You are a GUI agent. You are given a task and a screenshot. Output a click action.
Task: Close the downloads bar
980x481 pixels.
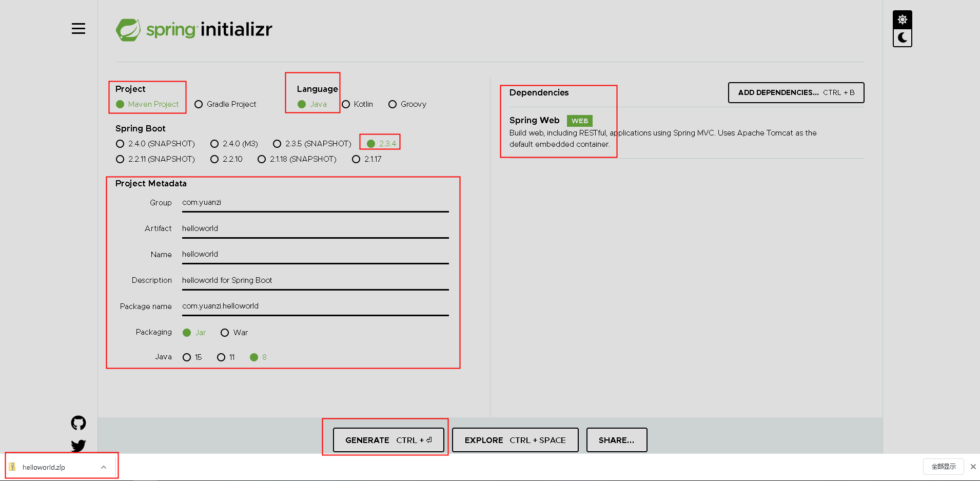(973, 467)
